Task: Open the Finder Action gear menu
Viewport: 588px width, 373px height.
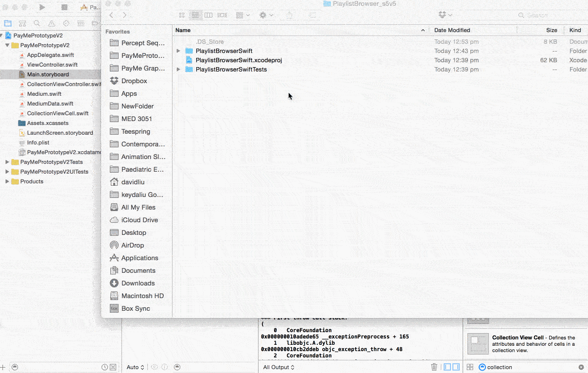Action: click(x=266, y=16)
